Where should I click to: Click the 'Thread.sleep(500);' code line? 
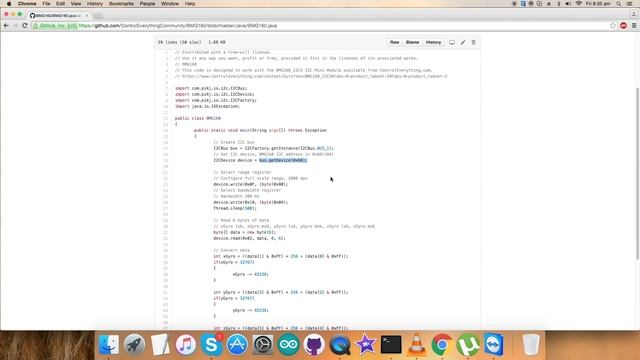235,208
